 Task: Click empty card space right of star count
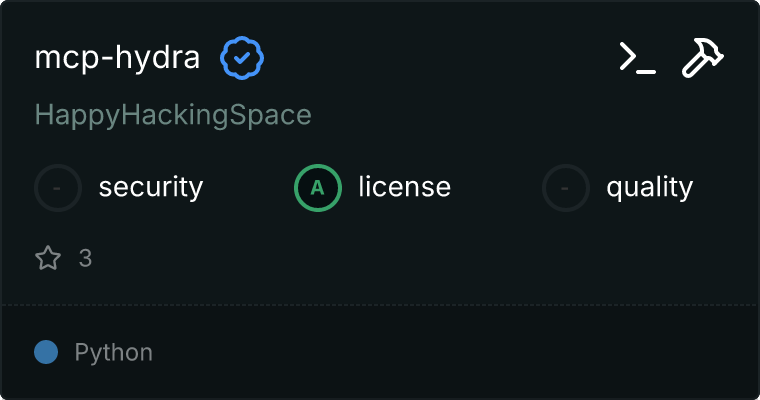coord(400,259)
